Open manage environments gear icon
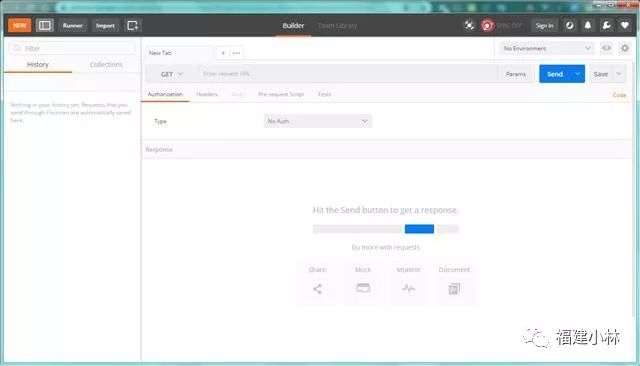Viewport: 640px width, 366px height. [x=625, y=48]
